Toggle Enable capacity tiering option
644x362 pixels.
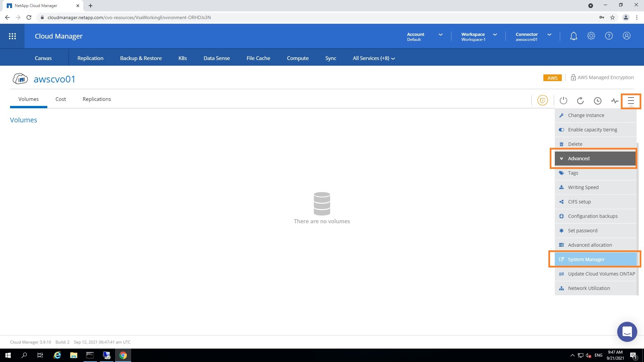[592, 130]
